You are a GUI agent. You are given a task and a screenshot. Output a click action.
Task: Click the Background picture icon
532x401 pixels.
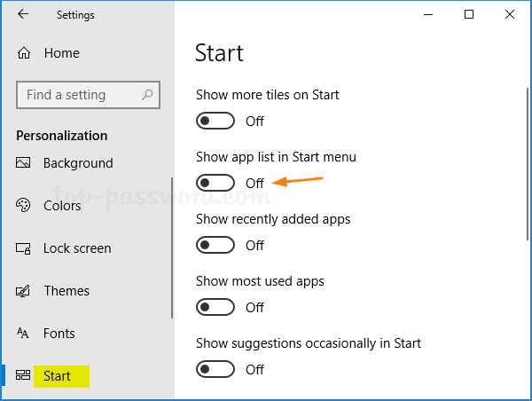(24, 163)
